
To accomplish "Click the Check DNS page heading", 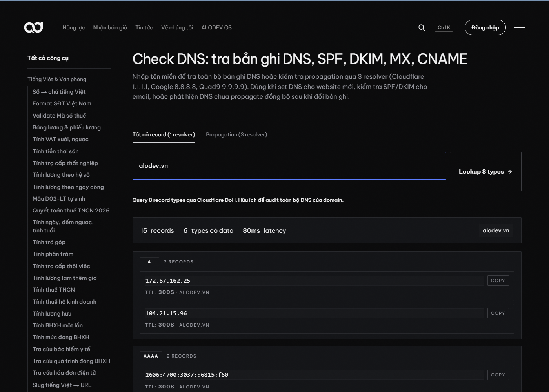I will click(300, 59).
